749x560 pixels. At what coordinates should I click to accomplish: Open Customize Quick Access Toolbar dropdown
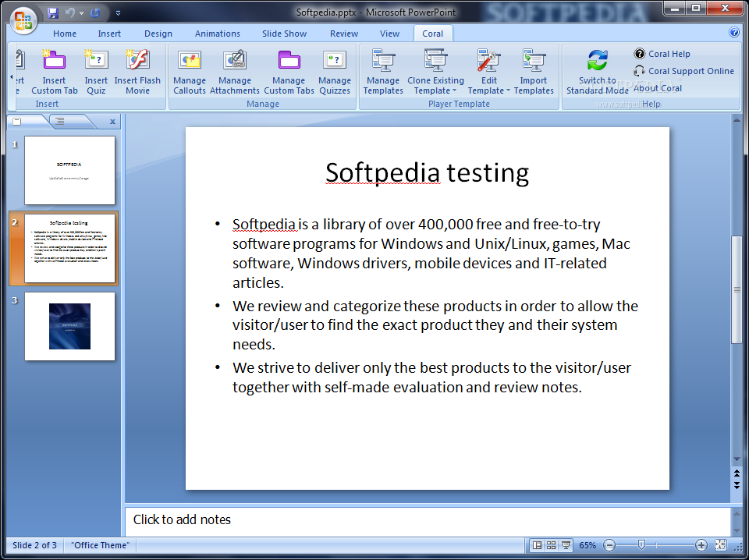click(x=118, y=13)
